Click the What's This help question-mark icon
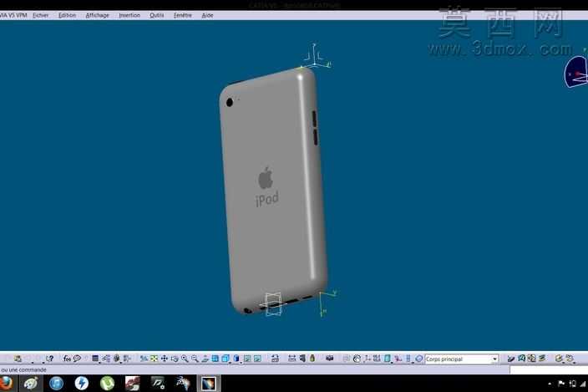The width and height of the screenshot is (588, 392). pos(49,359)
